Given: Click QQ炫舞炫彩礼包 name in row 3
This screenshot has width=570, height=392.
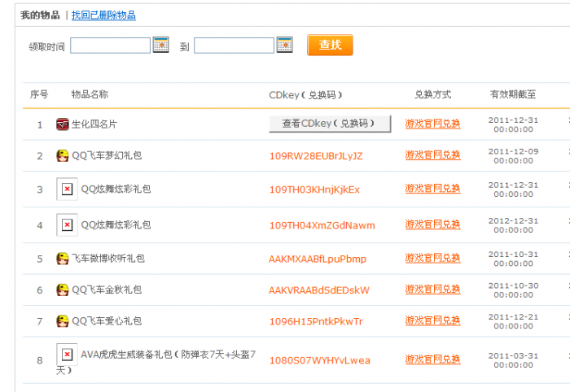Looking at the screenshot, I should [116, 189].
